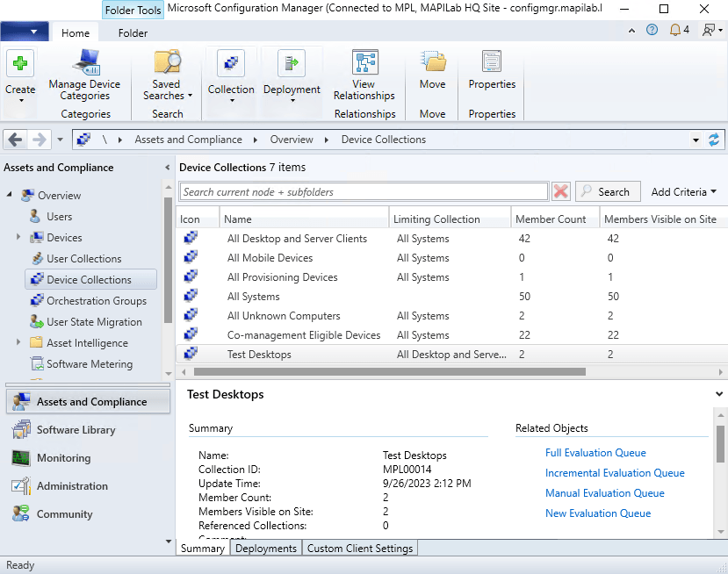The height and width of the screenshot is (574, 728).
Task: Click the green plus Create icon
Action: (20, 62)
